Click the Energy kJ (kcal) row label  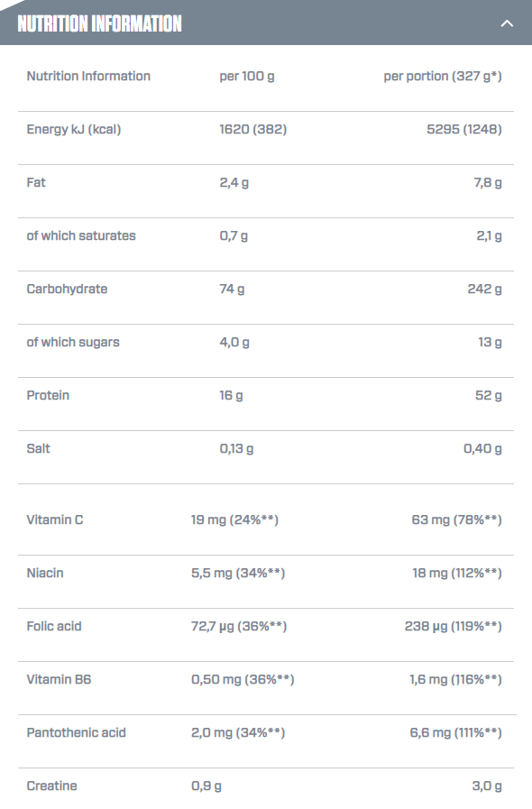[74, 130]
